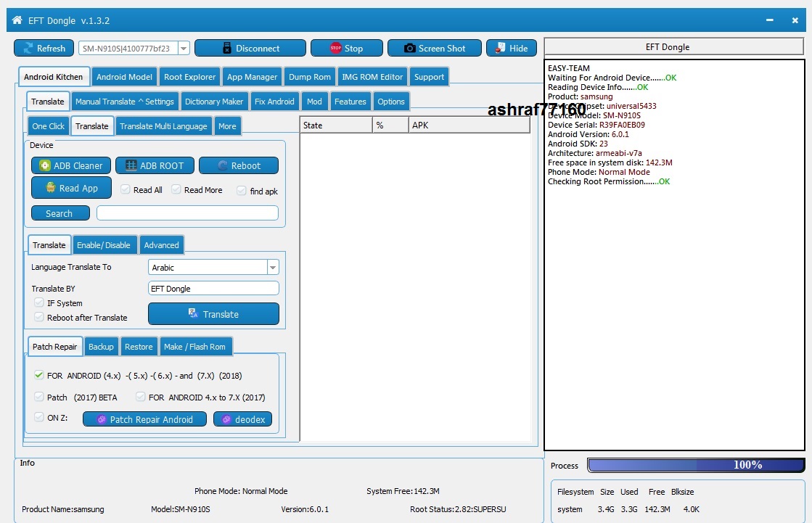Click the Reboot circular arrow icon
This screenshot has height=523, width=812.
[x=223, y=165]
